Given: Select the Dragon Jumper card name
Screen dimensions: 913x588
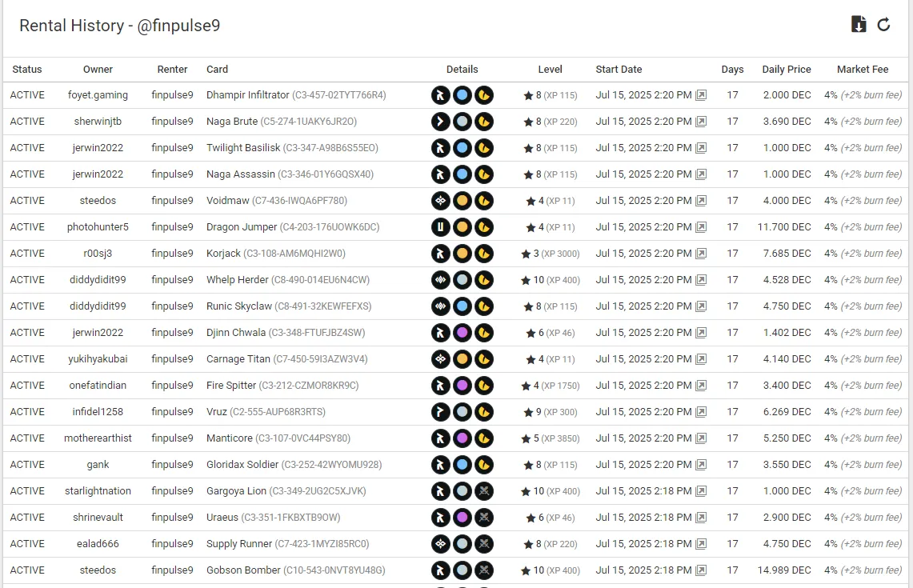Looking at the screenshot, I should [242, 227].
